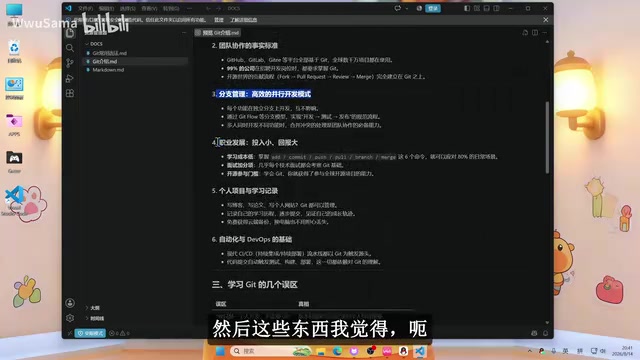Click heading 6. 自动化与 DevOps 的基础
This screenshot has height=360, width=640.
[x=251, y=239]
